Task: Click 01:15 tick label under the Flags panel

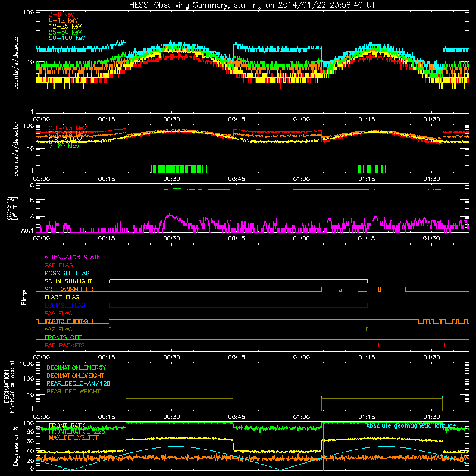Action: 367,358
